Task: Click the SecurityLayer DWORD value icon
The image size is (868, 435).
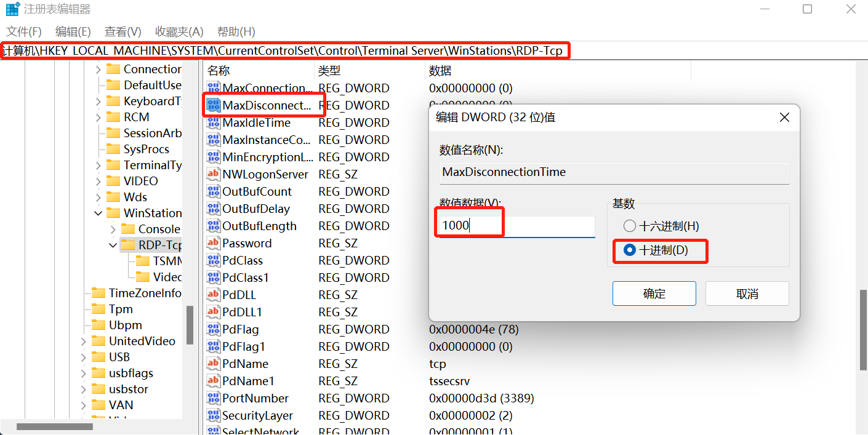Action: coord(213,415)
